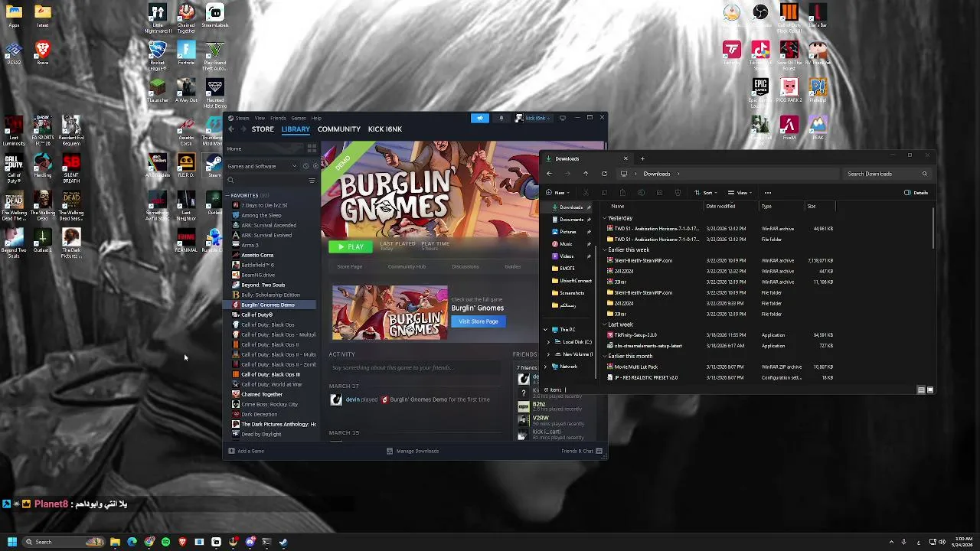This screenshot has height=551, width=980.
Task: Open Discussions link on game page
Action: point(465,266)
